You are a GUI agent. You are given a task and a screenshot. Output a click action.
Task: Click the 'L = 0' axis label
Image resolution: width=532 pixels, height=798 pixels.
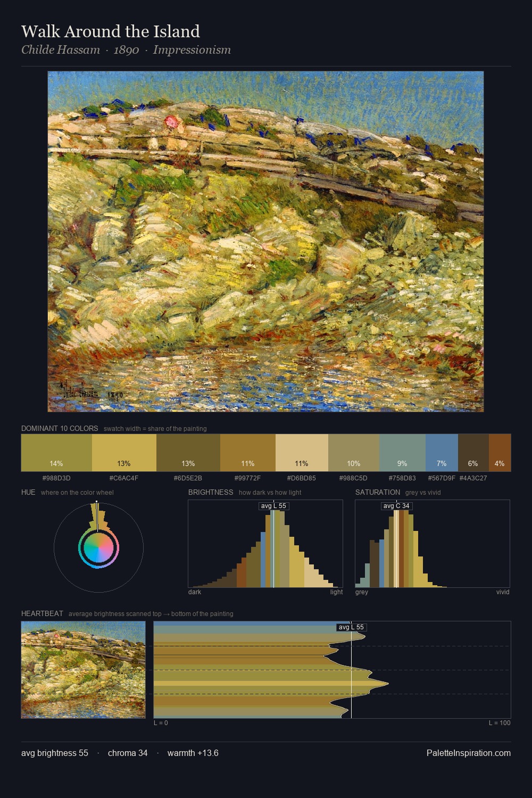(161, 723)
